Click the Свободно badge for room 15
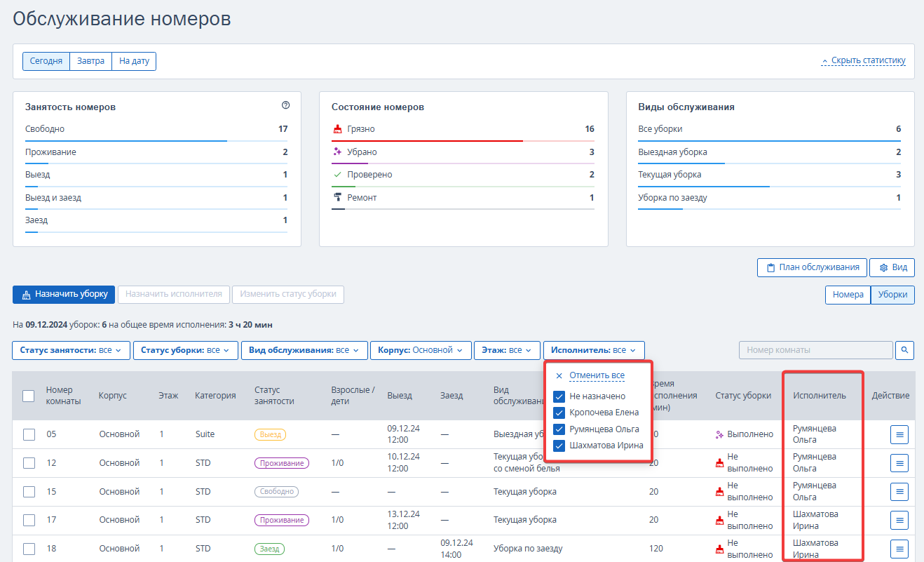 tap(277, 492)
